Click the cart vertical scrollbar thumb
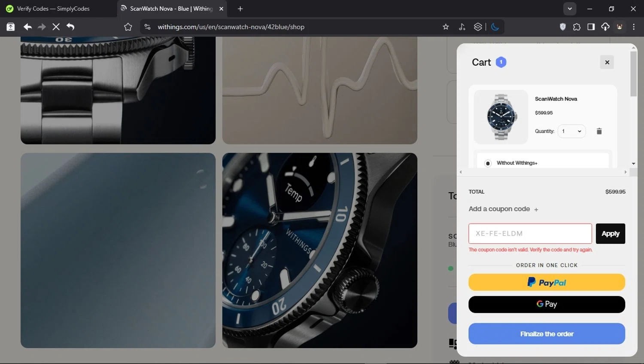This screenshot has height=364, width=644. [633, 74]
